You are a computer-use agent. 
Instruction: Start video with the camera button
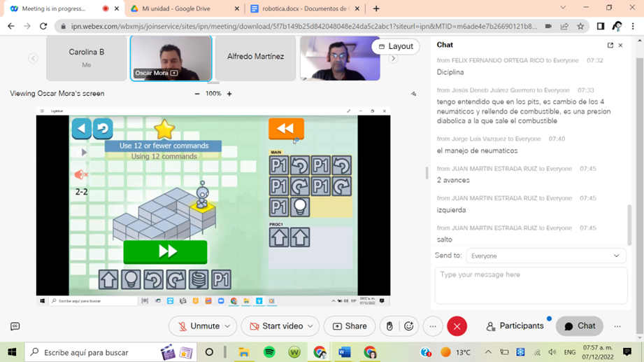tap(277, 326)
